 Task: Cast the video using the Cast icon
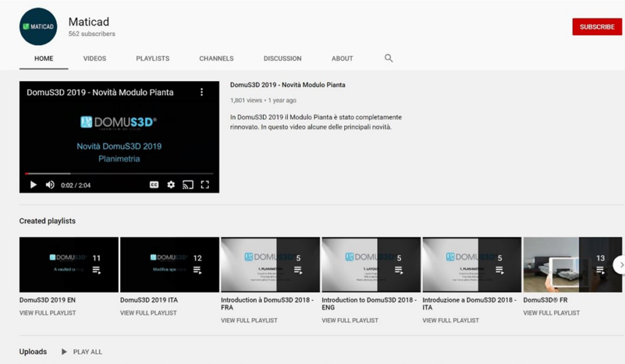188,185
